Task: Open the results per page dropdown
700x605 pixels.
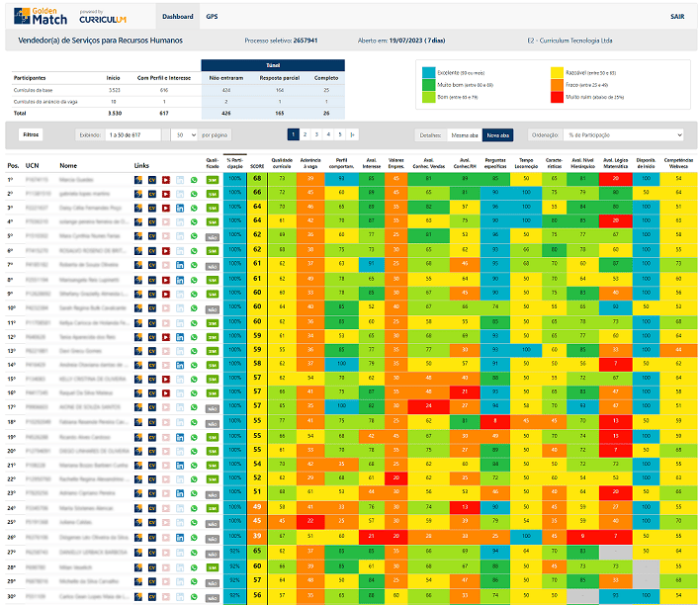Action: click(186, 134)
